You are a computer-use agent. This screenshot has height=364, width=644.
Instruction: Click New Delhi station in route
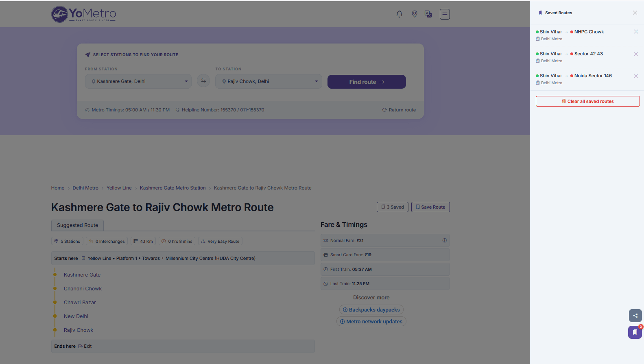(x=76, y=316)
